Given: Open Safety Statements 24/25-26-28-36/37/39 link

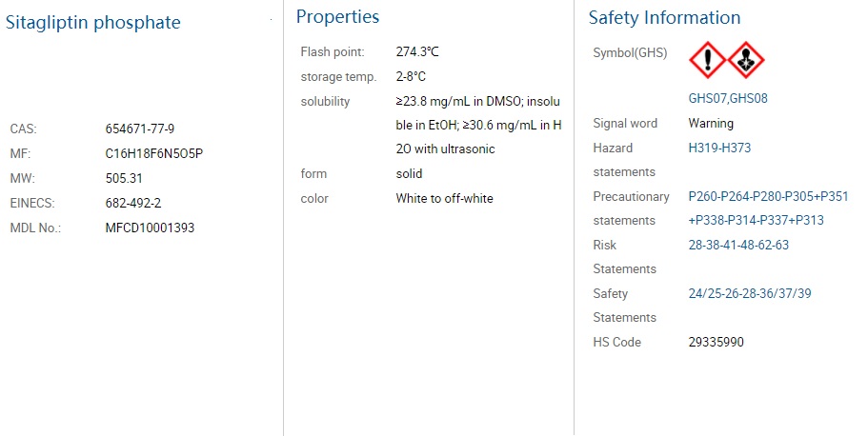Looking at the screenshot, I should tap(750, 293).
